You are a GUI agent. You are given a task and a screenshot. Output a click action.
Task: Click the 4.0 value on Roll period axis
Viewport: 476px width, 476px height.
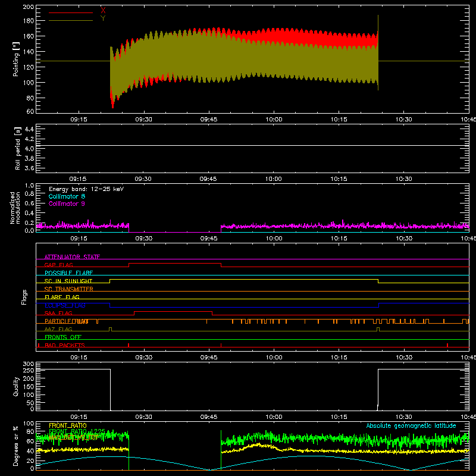point(29,149)
